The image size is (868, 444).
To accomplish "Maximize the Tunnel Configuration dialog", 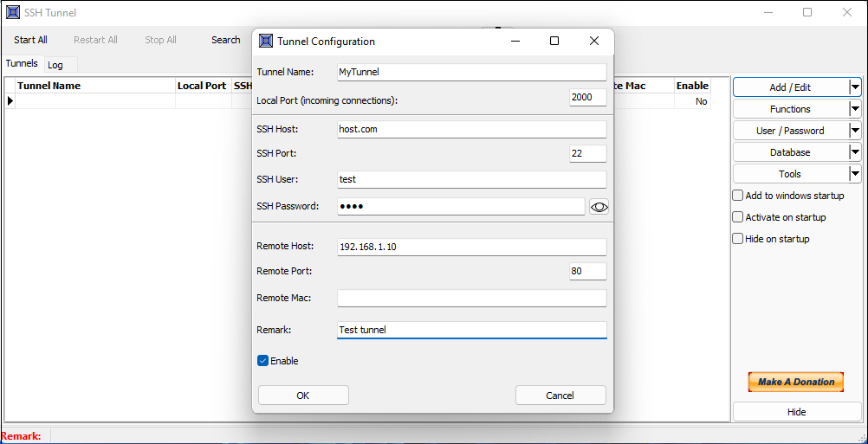I will 554,41.
